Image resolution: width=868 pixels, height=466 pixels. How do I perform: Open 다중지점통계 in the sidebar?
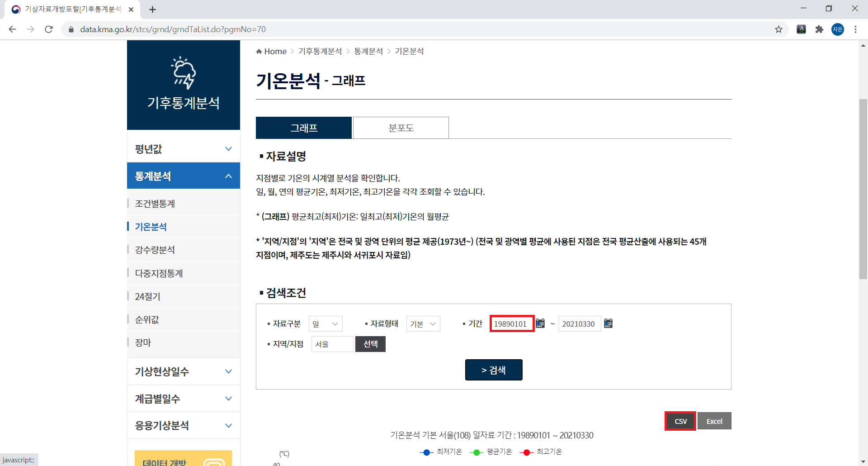coord(159,273)
